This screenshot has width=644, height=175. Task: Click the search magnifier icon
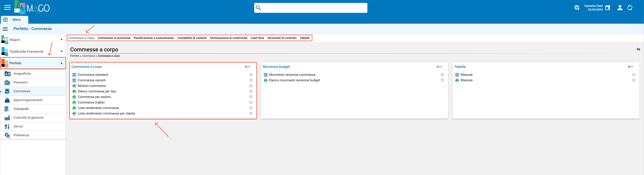point(258,8)
